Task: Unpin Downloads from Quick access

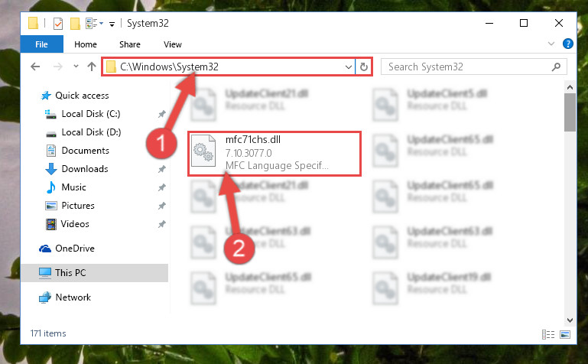Action: click(x=161, y=169)
